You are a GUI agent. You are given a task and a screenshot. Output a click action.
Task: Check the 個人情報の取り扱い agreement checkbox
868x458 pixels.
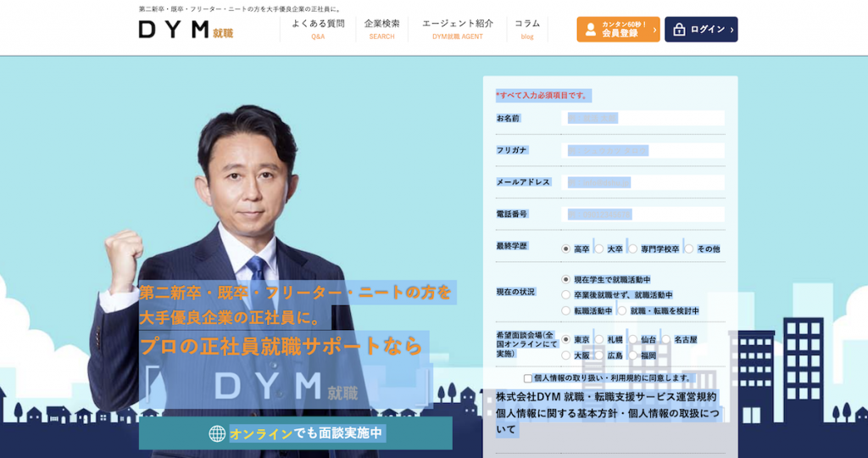pyautogui.click(x=528, y=378)
